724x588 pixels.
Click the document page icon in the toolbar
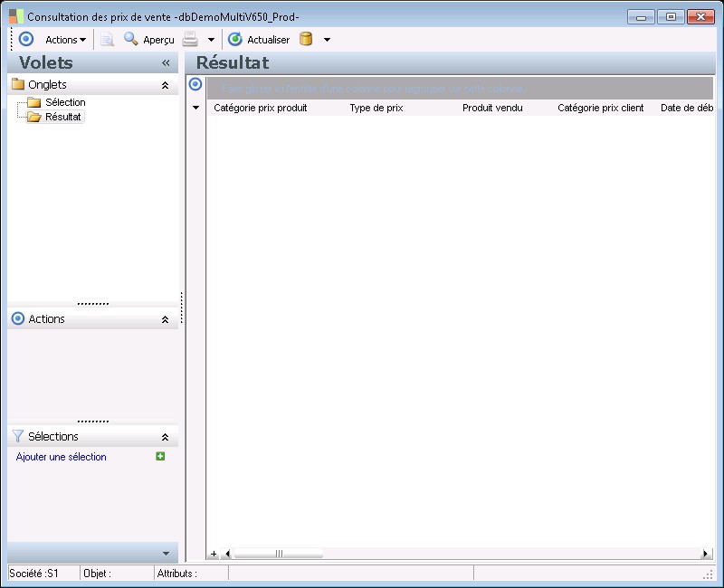tap(107, 40)
